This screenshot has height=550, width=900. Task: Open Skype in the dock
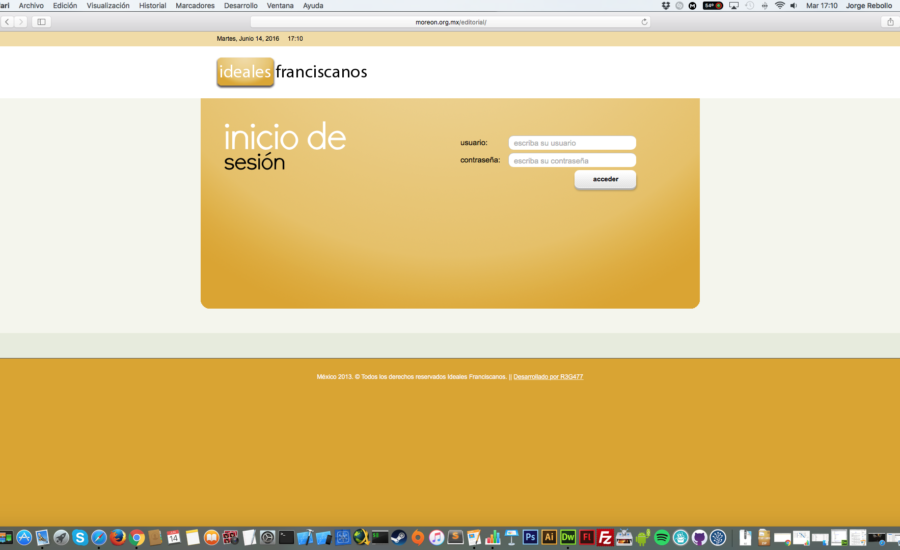coord(80,537)
